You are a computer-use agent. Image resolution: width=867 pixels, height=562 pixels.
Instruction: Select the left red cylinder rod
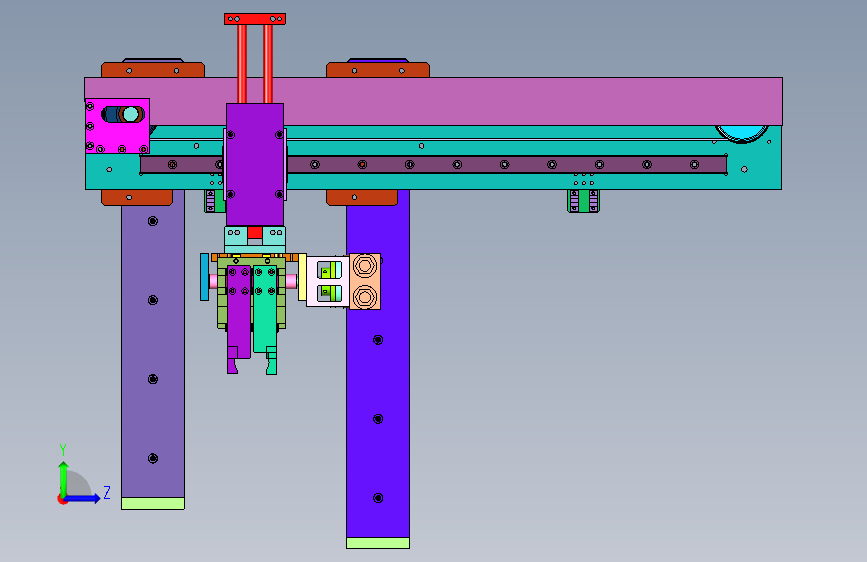pyautogui.click(x=242, y=64)
